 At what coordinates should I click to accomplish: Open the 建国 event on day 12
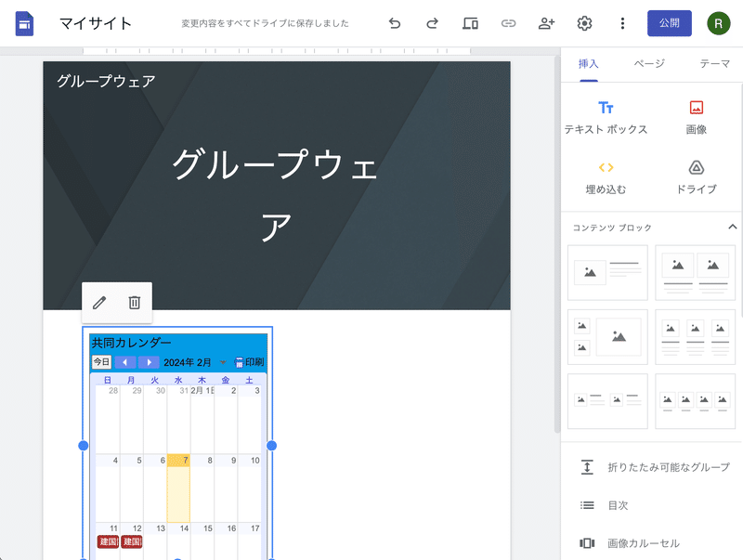coord(132,541)
